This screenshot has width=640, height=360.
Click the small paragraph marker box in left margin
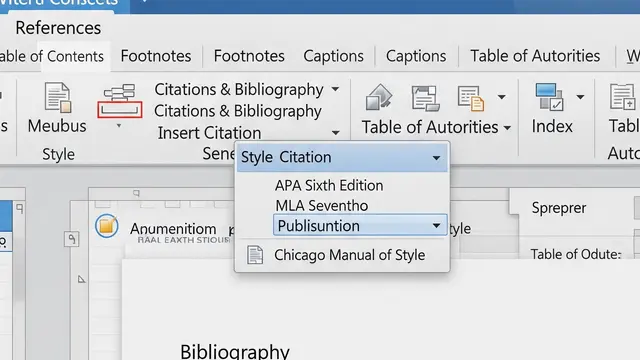click(71, 239)
